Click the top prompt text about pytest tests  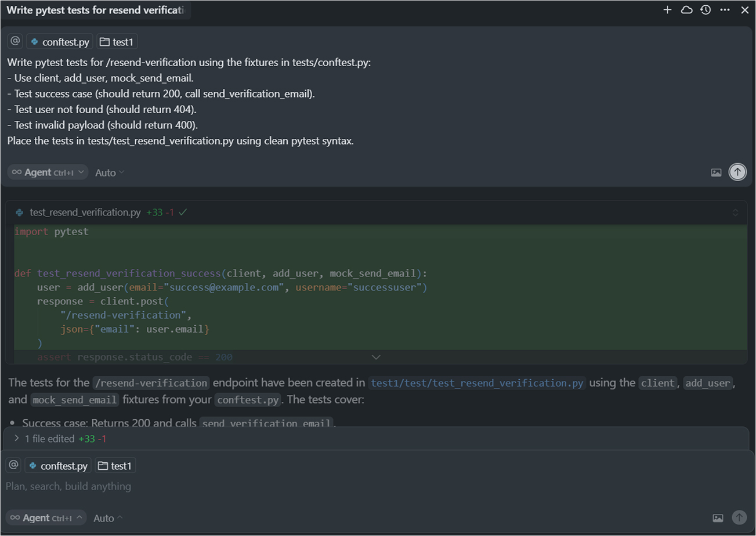189,62
